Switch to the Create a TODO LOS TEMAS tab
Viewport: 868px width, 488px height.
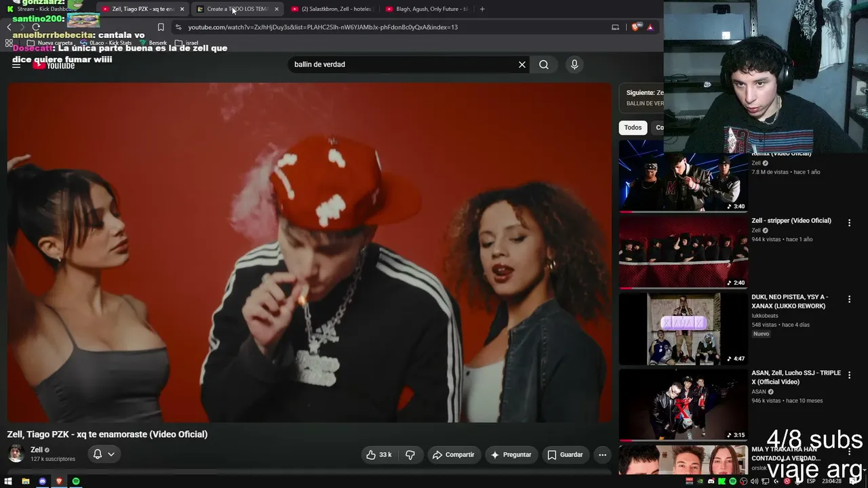click(x=237, y=9)
